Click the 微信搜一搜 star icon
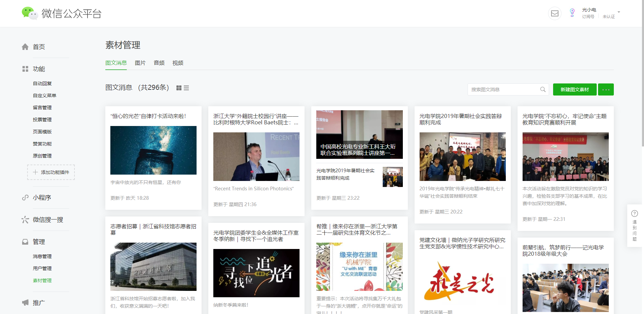 [x=25, y=220]
